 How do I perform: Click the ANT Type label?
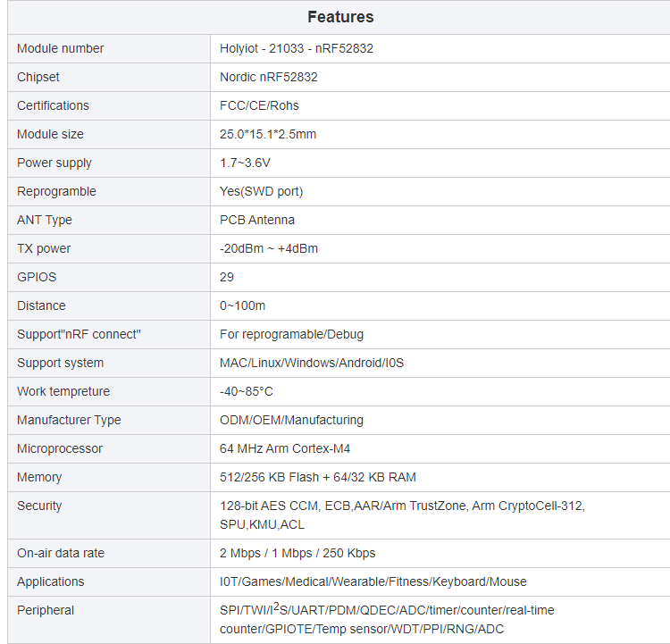coord(45,220)
